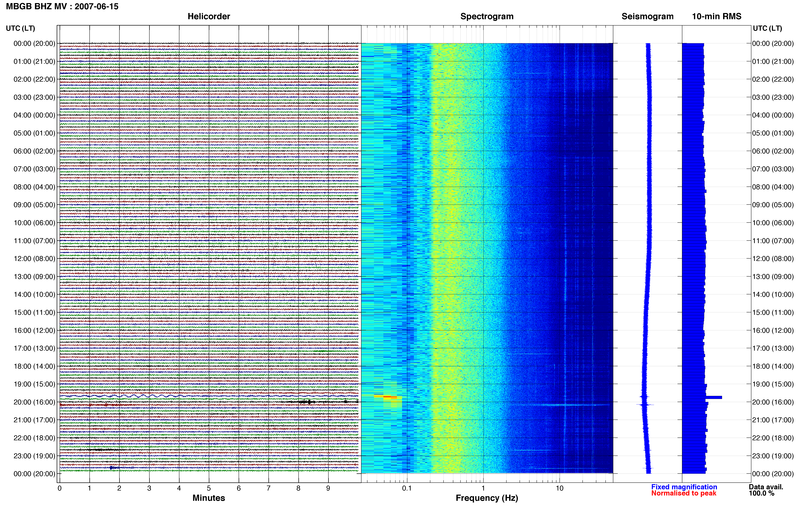Click '13:00 (09:00)' label on the RMS side
The height and width of the screenshot is (508, 812).
(x=773, y=277)
